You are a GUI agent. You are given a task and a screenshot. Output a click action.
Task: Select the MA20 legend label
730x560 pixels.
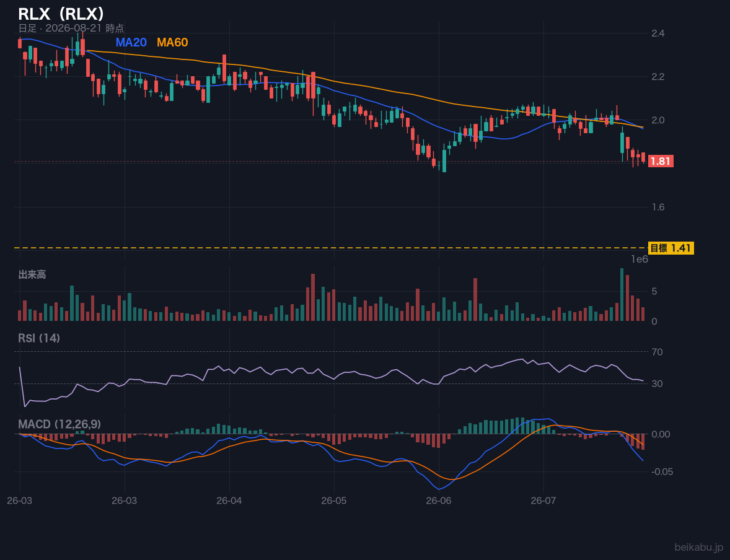(x=131, y=42)
